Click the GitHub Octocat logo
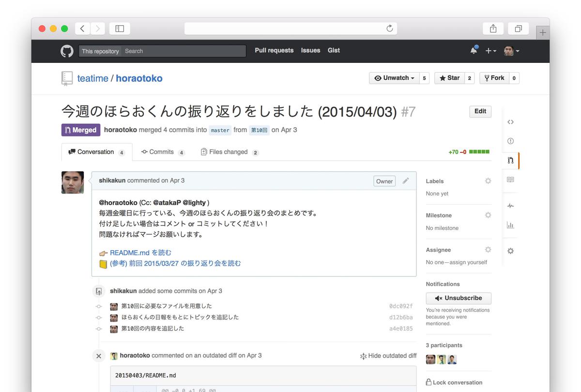This screenshot has width=581, height=392. click(x=67, y=51)
